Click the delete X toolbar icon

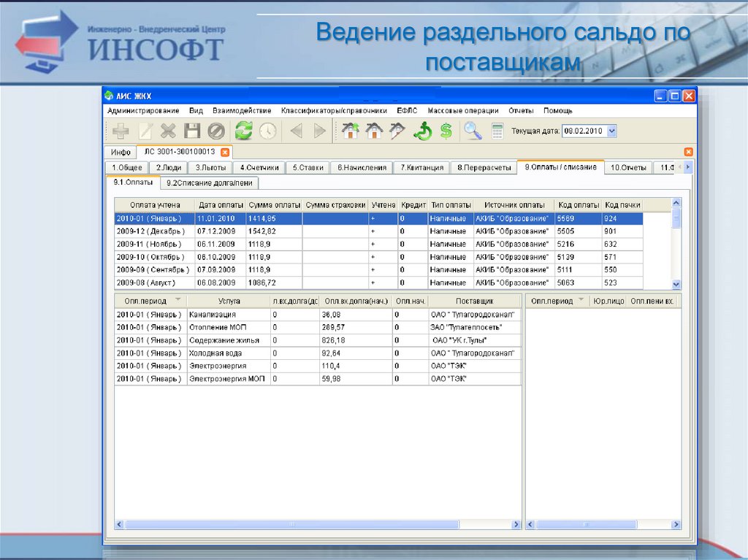point(169,131)
